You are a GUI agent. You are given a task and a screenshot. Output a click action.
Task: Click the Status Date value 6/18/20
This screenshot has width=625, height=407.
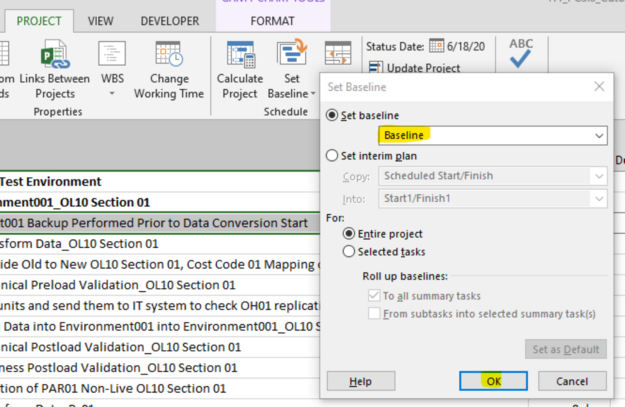tap(466, 47)
